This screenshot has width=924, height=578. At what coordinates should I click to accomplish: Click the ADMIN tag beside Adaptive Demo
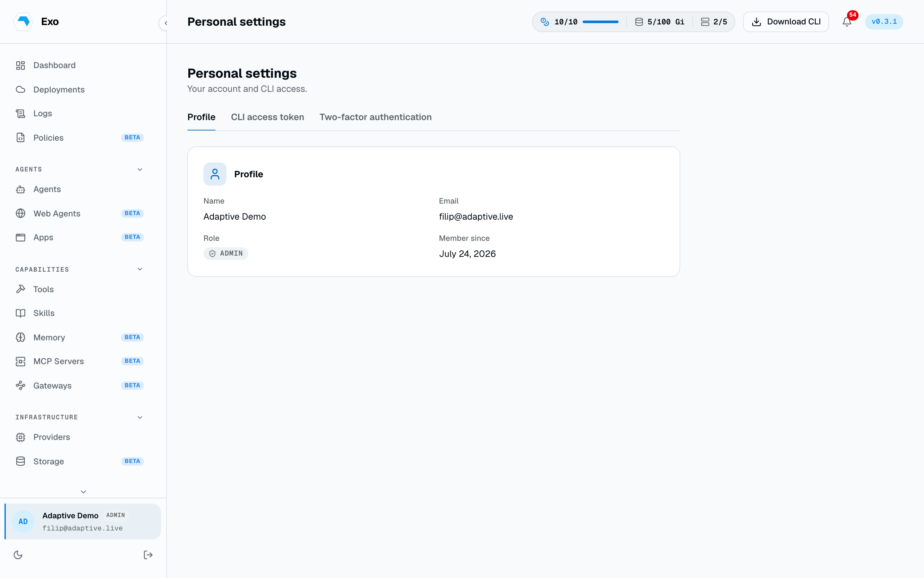point(116,515)
